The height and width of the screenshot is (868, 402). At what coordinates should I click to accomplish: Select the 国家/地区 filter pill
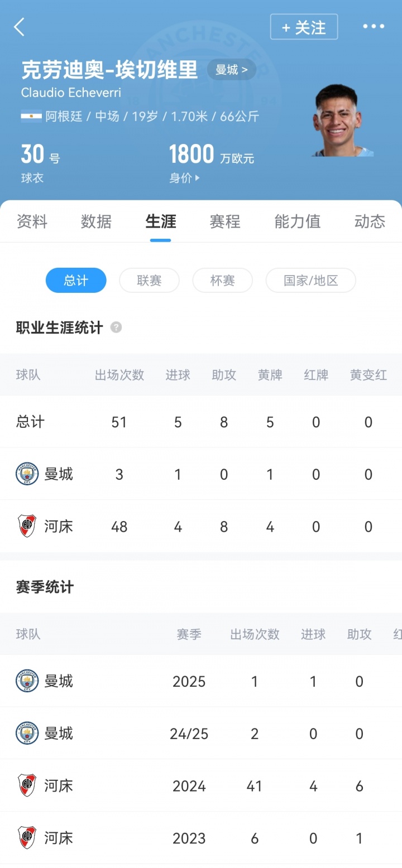tap(310, 281)
